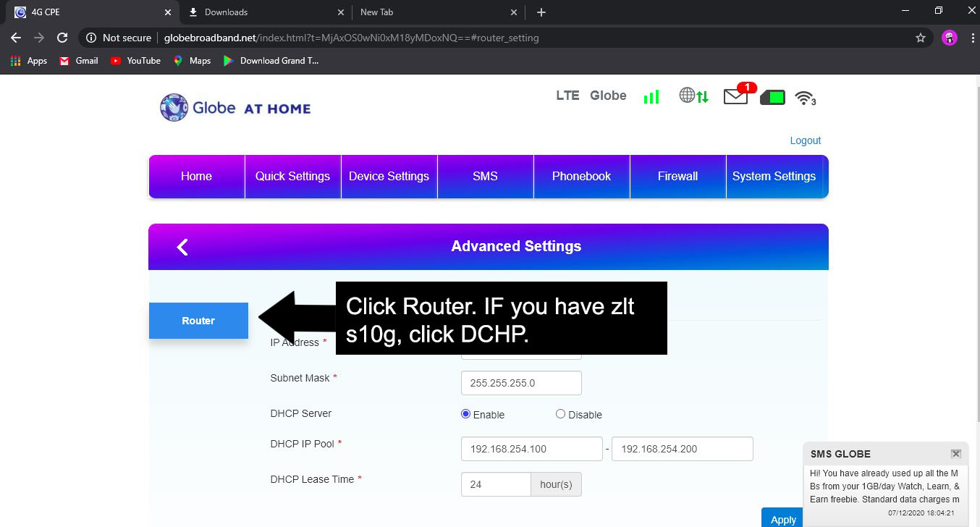Viewport: 980px width, 527px height.
Task: Close the SMS GLOBE notification popup
Action: click(956, 454)
